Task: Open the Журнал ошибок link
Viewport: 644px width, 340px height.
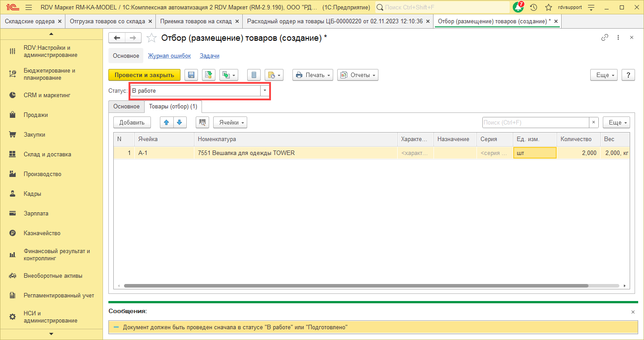Action: point(169,56)
